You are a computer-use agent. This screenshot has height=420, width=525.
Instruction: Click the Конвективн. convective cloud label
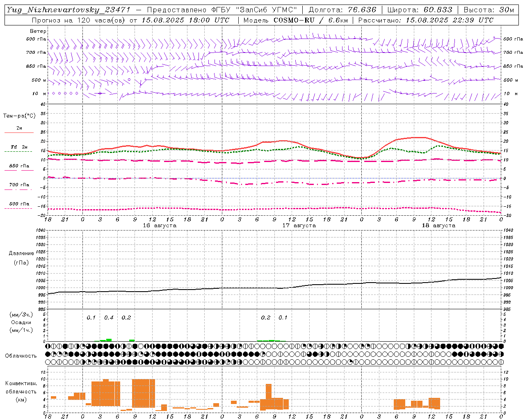[21, 383]
